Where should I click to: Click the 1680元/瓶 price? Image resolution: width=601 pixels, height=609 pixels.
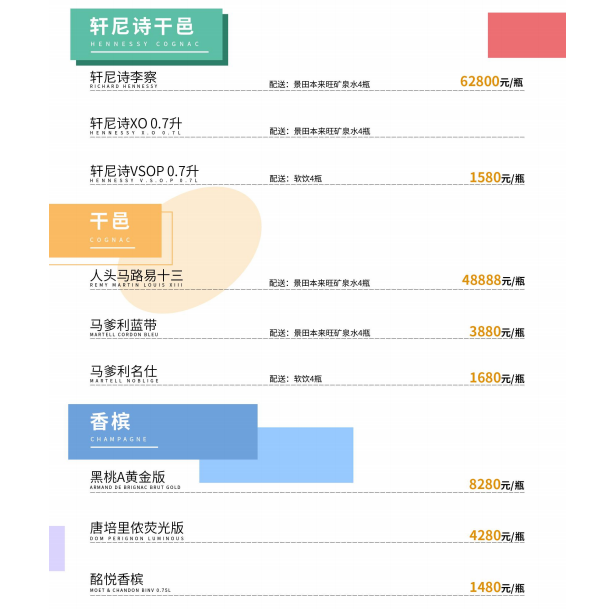[x=497, y=378]
